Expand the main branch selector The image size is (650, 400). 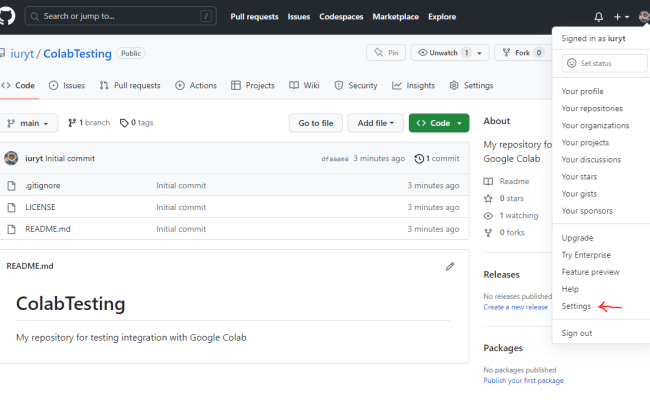click(29, 123)
